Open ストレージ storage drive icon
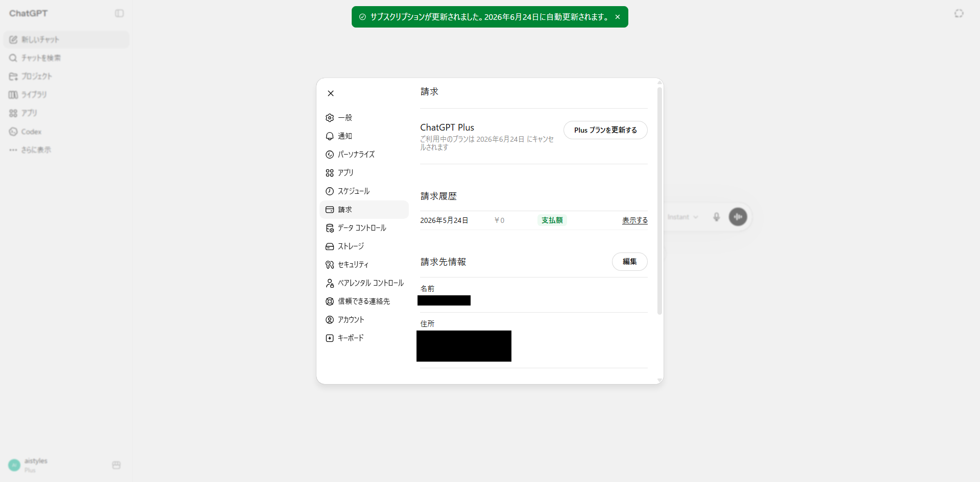This screenshot has height=482, width=980. coord(330,246)
